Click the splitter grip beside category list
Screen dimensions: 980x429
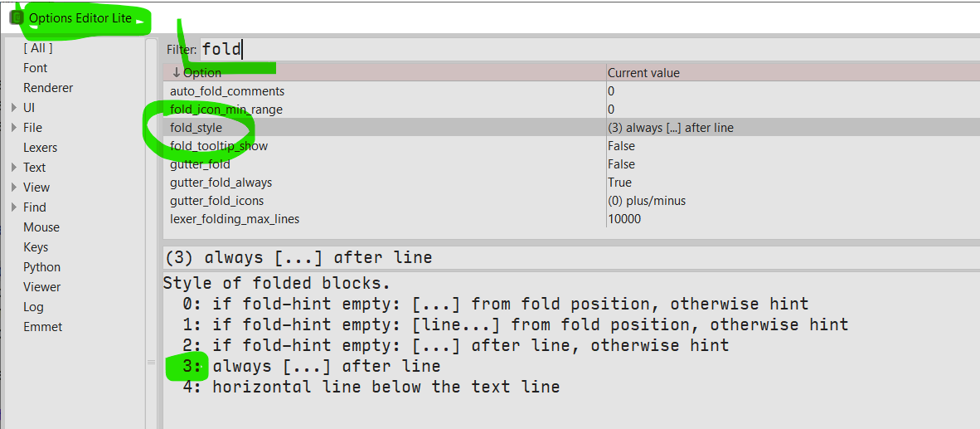[151, 362]
